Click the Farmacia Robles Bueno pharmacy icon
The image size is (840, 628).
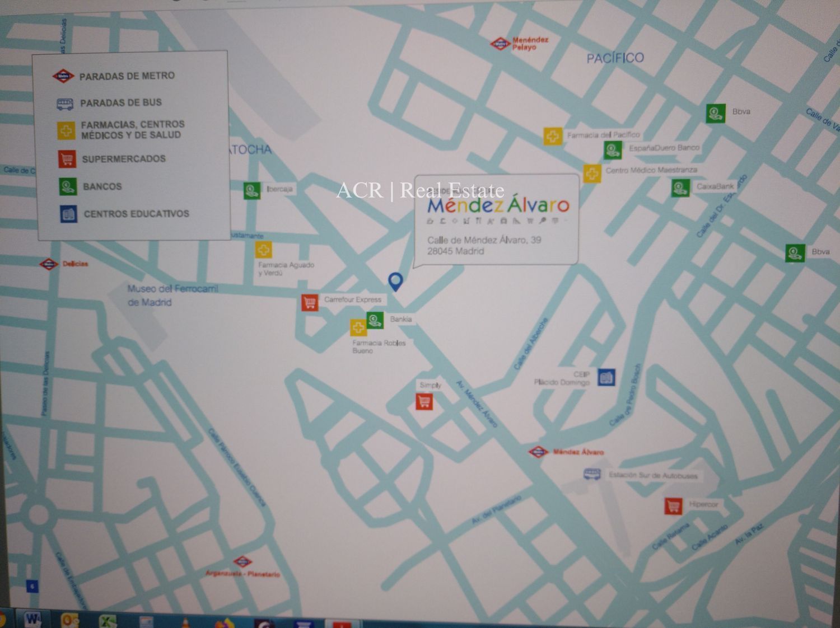[x=358, y=328]
